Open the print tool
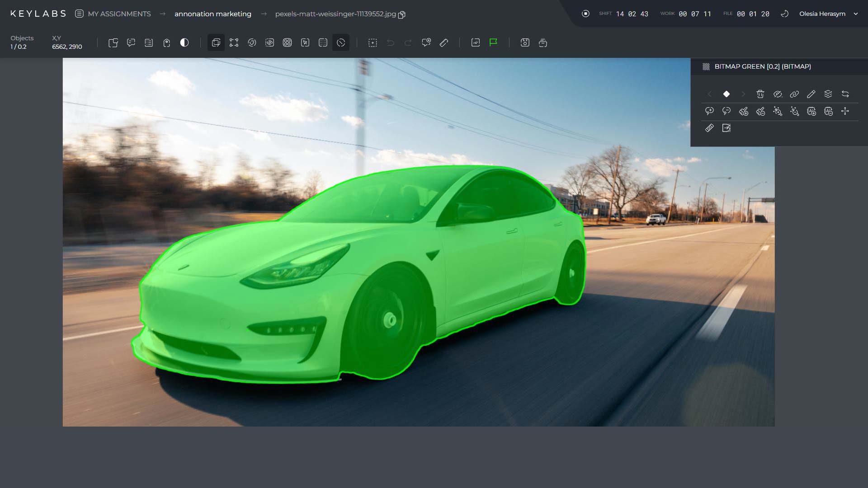 pos(542,42)
